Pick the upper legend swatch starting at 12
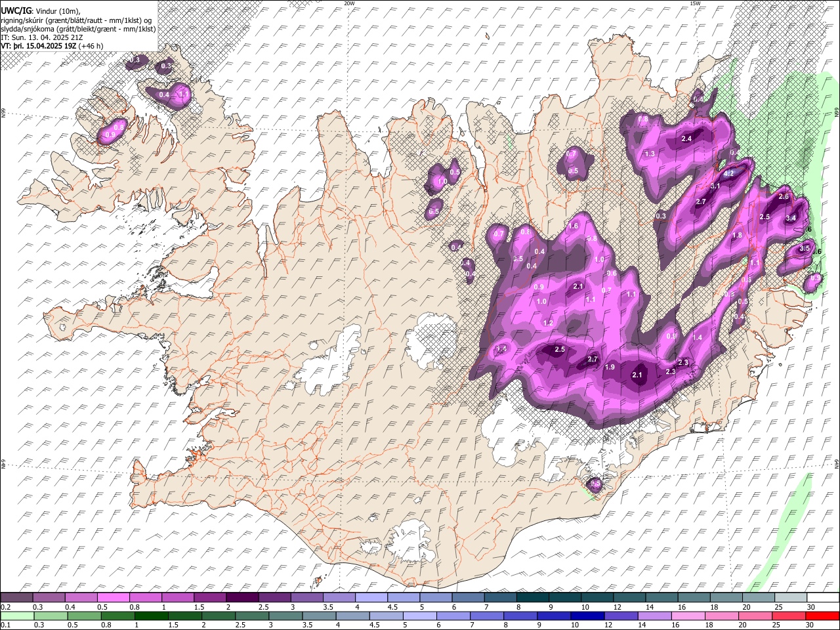Screen dimensions: 840x630 point(628,598)
